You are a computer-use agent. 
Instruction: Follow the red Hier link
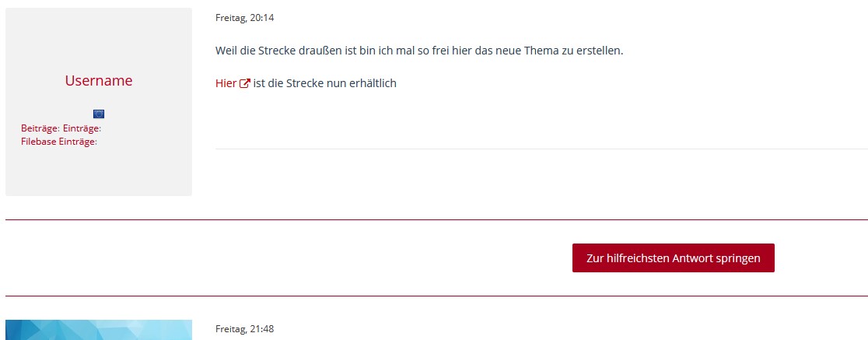tap(226, 83)
